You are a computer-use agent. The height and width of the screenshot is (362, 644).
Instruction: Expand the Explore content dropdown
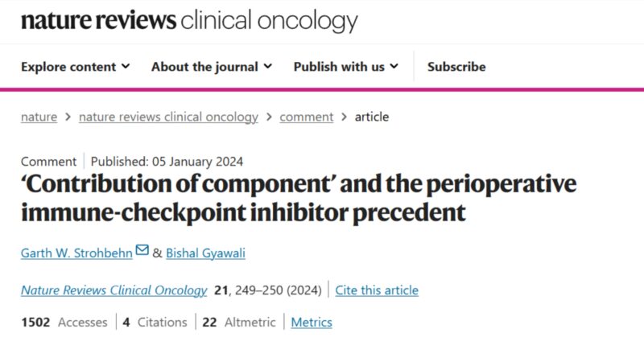(x=75, y=67)
